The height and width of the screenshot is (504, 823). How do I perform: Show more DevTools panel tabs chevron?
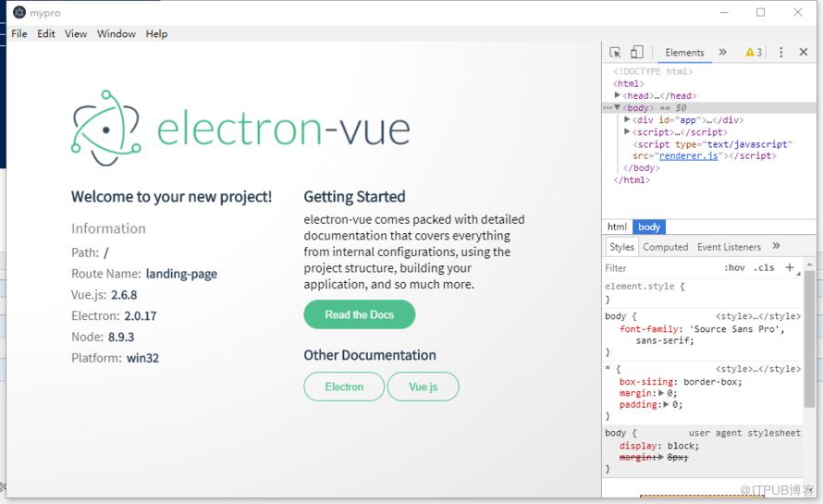click(723, 52)
